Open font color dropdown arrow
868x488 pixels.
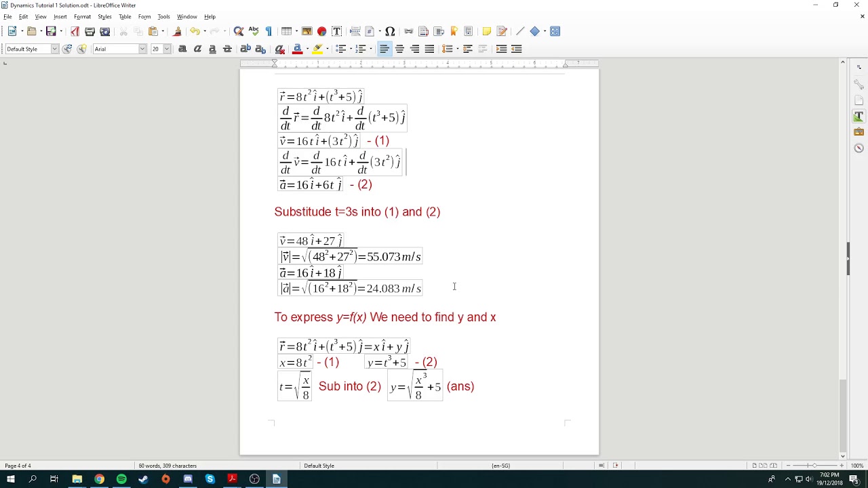point(307,49)
